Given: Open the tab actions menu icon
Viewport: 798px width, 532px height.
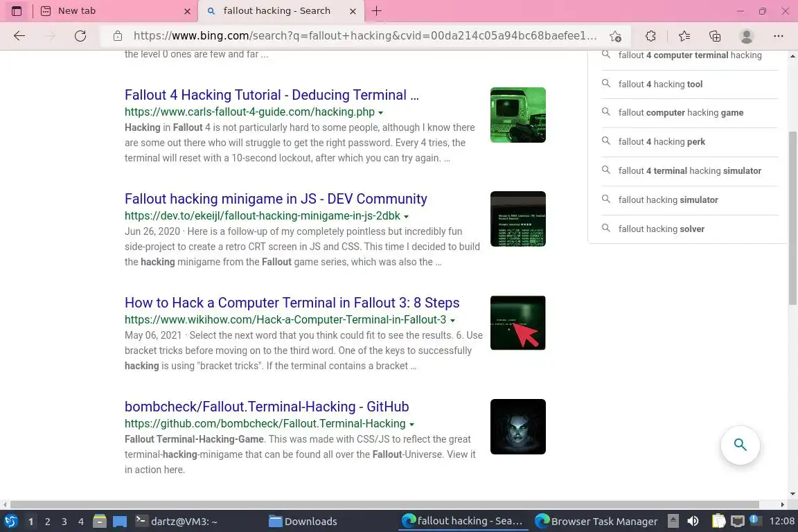Looking at the screenshot, I should pyautogui.click(x=17, y=10).
